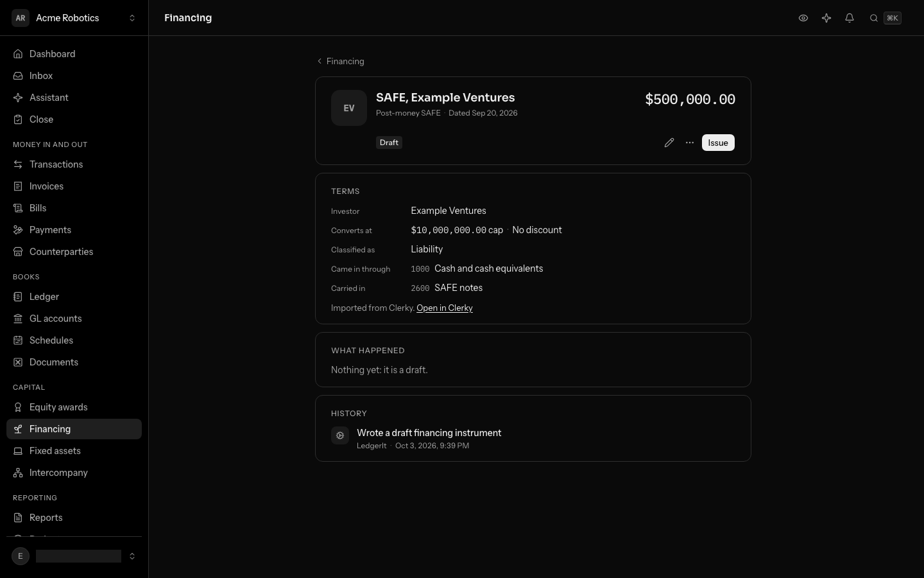924x578 pixels.
Task: Expand the user account switcher at bottom
Action: (74, 556)
